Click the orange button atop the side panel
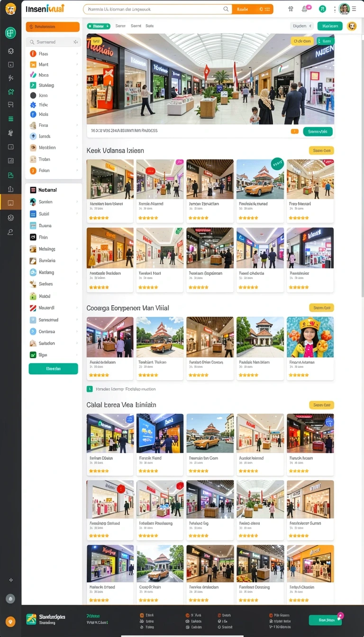This screenshot has width=364, height=637. pyautogui.click(x=53, y=27)
